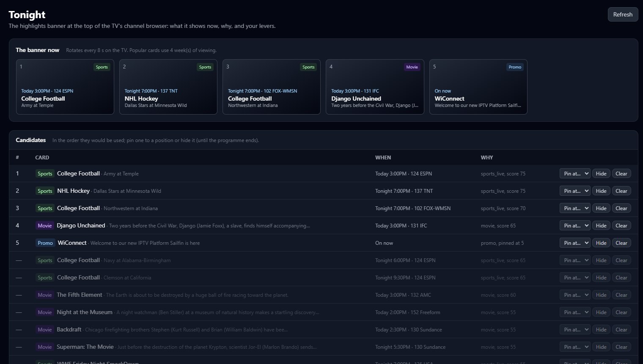Click "Today 2:00PM · 152 Freeform" cell
This screenshot has height=364, width=643.
tap(407, 312)
